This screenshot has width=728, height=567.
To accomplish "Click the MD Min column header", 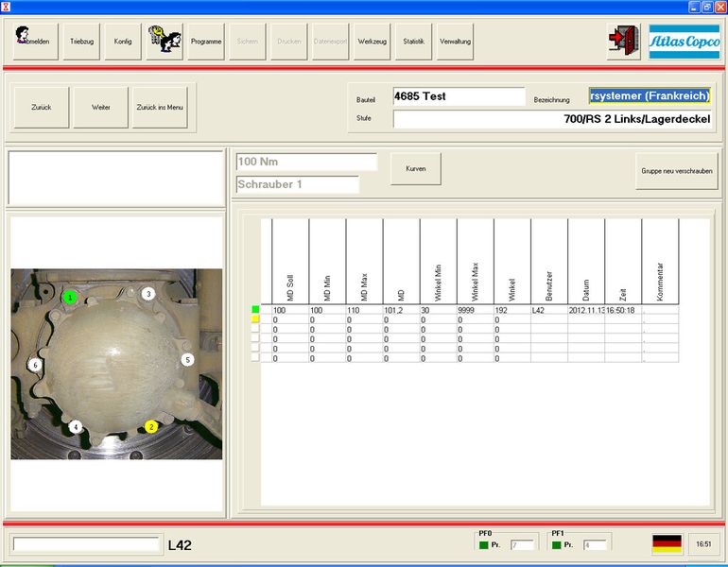I will [x=327, y=262].
